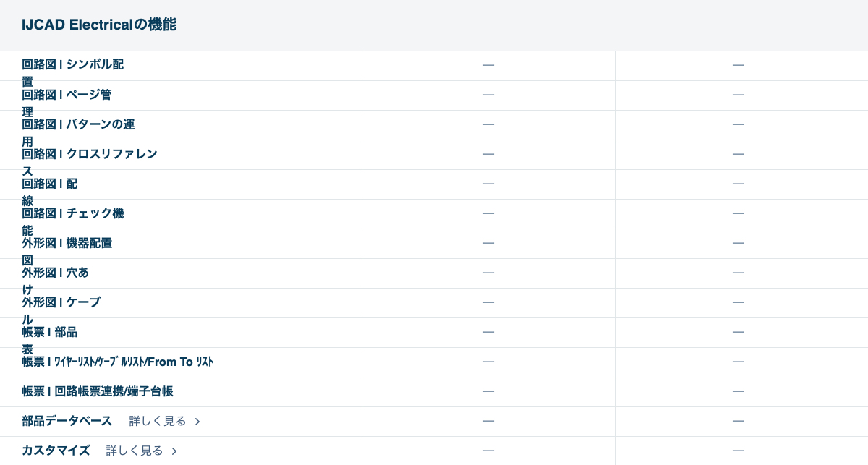The image size is (868, 465).
Task: Click the 部品データベース 詳しく見る link
Action: (x=158, y=421)
